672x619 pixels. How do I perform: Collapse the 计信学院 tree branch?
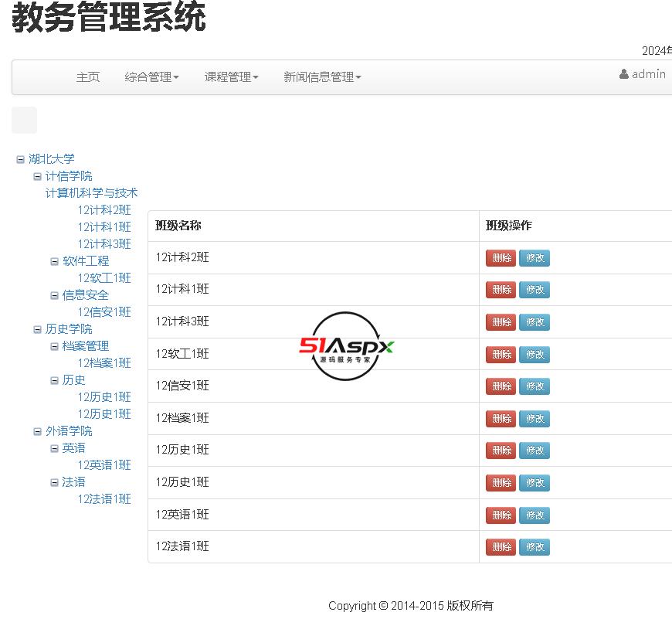(37, 176)
